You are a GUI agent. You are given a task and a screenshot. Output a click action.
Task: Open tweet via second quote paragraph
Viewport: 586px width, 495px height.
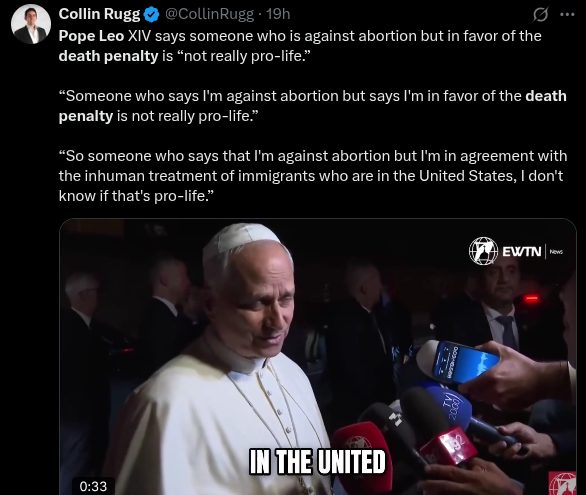coord(312,106)
